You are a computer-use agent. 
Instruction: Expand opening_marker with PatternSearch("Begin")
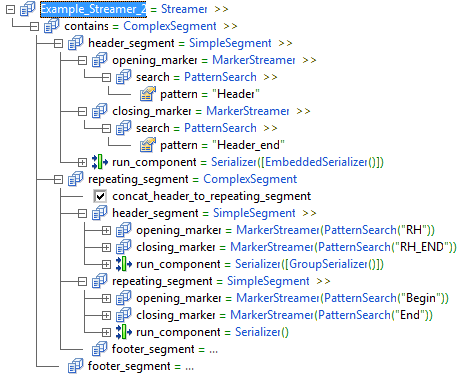(106, 298)
